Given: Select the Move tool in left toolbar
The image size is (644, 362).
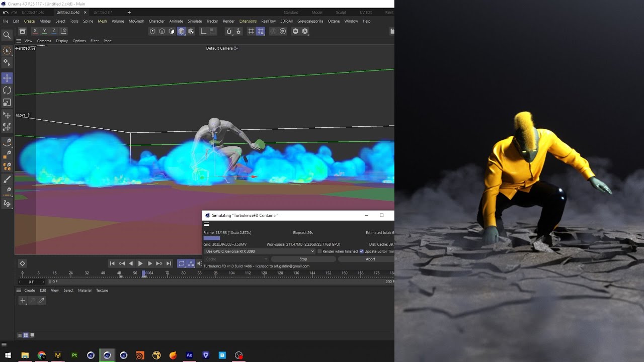Looking at the screenshot, I should coord(7,78).
